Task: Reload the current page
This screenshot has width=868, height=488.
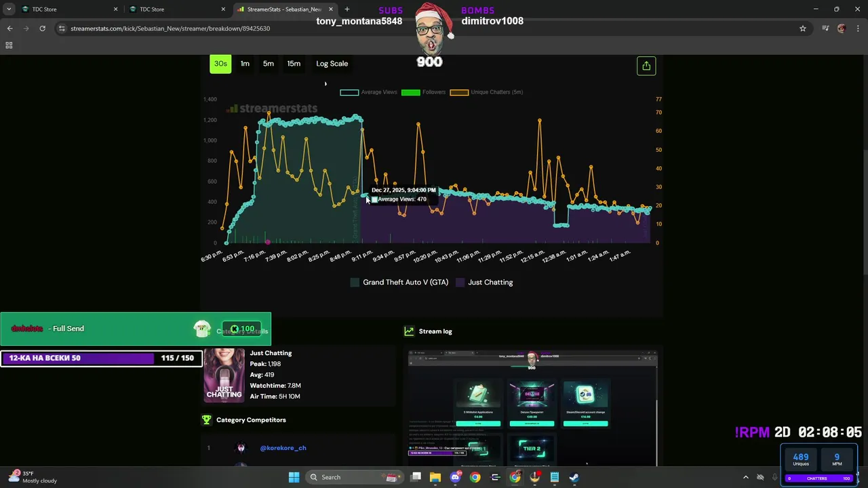Action: point(42,28)
